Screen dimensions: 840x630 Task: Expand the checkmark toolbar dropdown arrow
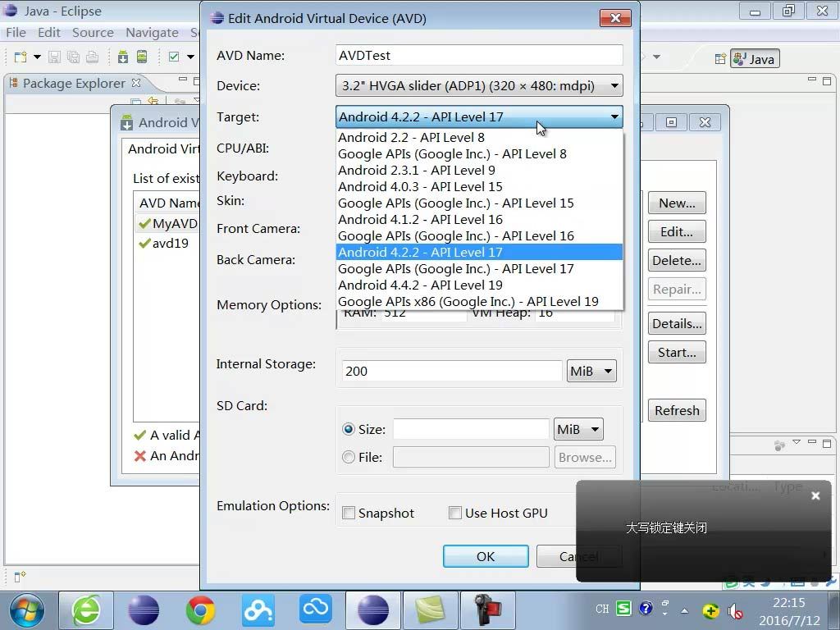tap(190, 57)
